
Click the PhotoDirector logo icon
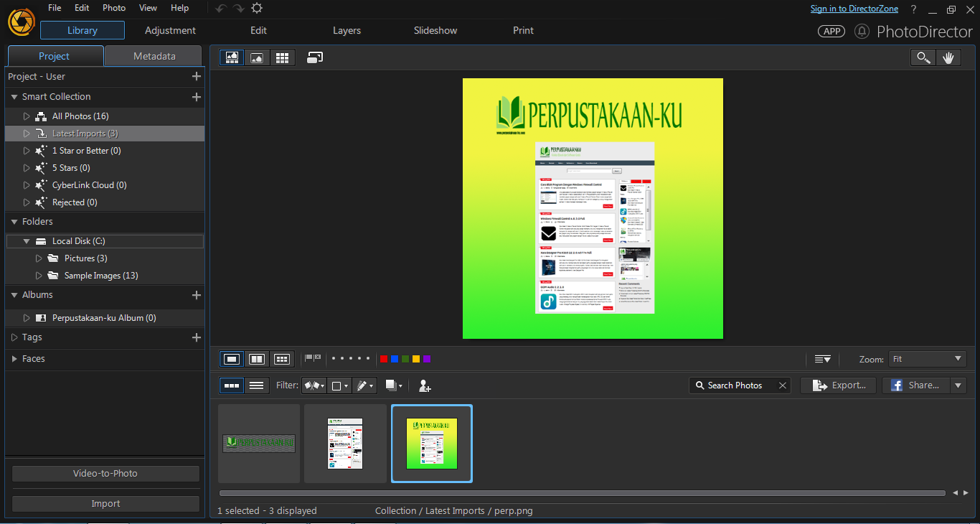(x=20, y=22)
